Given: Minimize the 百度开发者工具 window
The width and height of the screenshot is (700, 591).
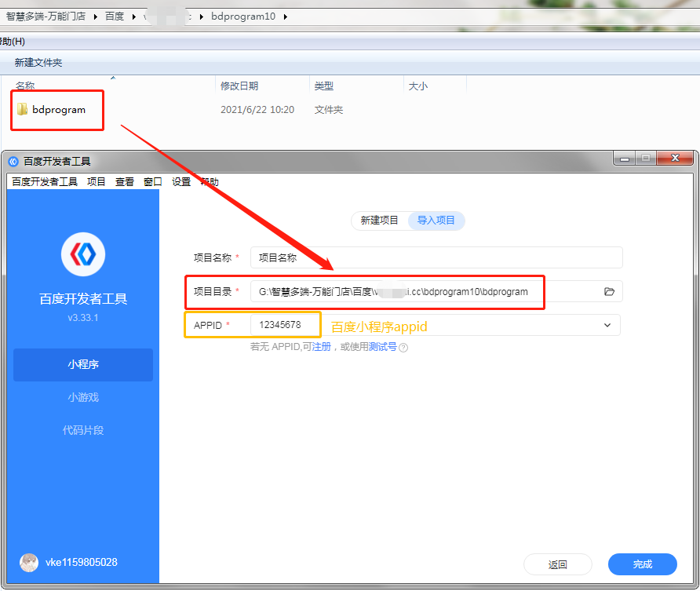Looking at the screenshot, I should click(x=625, y=159).
